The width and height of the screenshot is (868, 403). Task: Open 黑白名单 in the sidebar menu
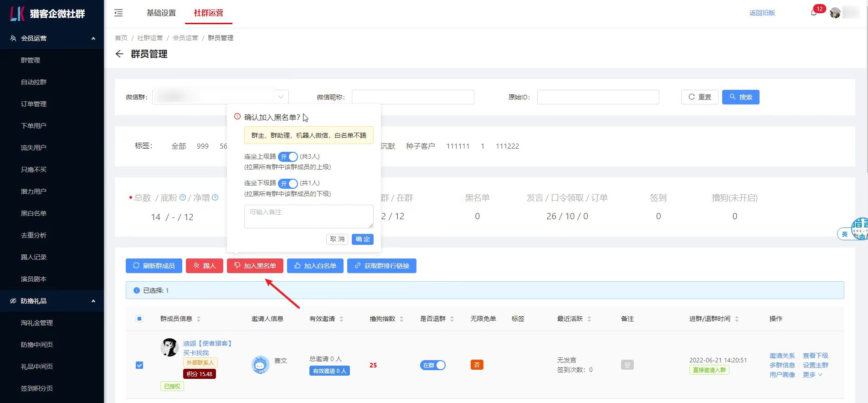34,213
